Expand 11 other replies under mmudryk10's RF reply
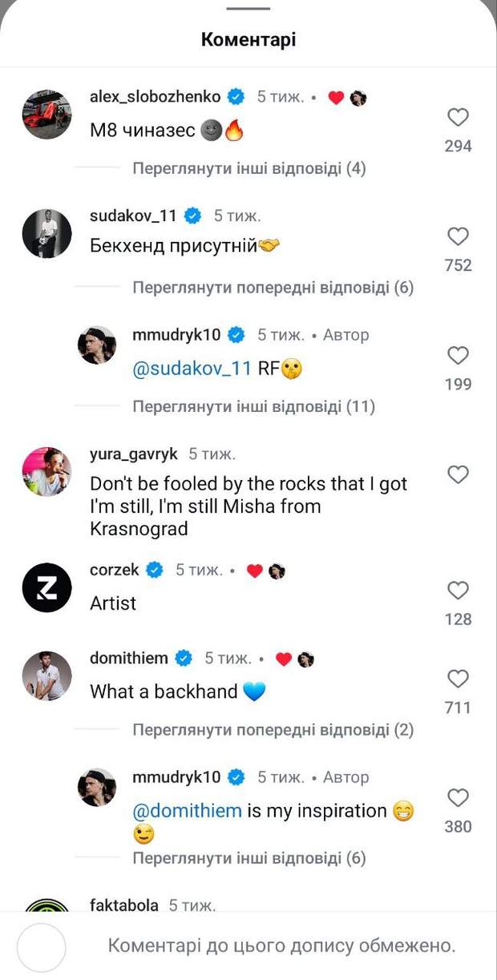Viewport: 497px width, 980px height. [x=253, y=406]
